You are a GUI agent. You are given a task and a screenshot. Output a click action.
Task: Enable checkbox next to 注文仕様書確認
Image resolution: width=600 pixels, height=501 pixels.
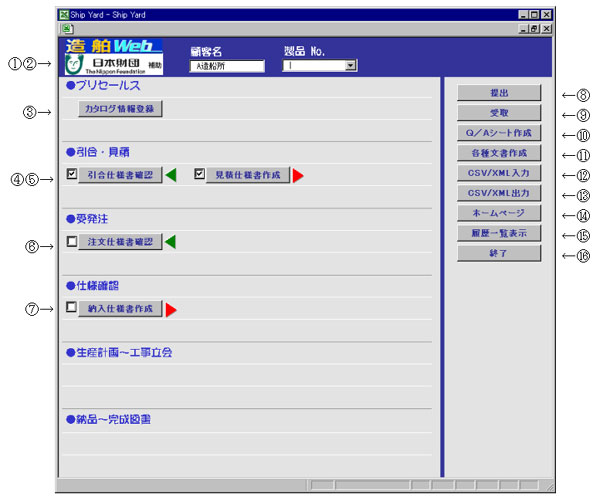[x=72, y=241]
